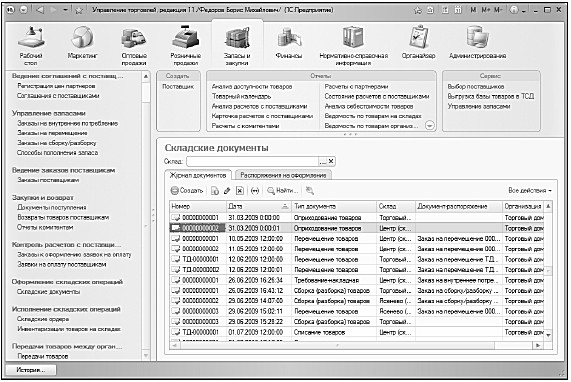Open Управление запасами in Сервис panel
The image size is (571, 382).
point(479,106)
